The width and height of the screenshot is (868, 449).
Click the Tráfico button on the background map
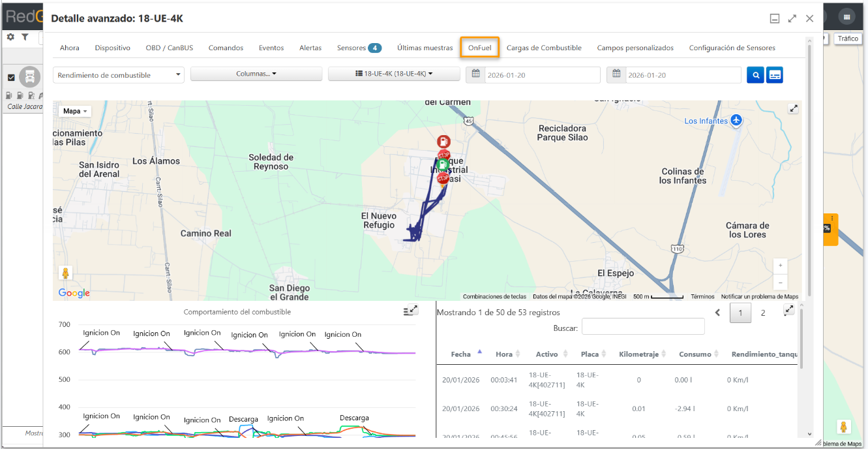[848, 39]
